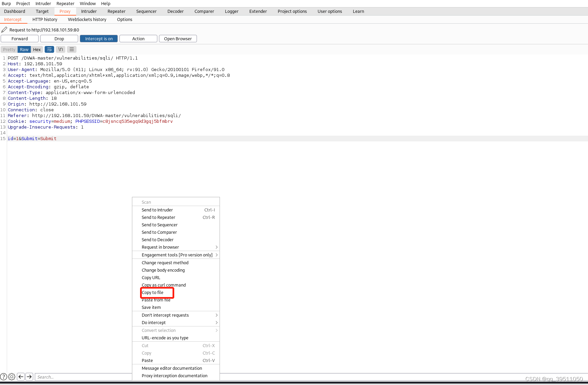Image resolution: width=588 pixels, height=385 pixels.
Task: Switch to the Comparer tab
Action: pyautogui.click(x=204, y=11)
